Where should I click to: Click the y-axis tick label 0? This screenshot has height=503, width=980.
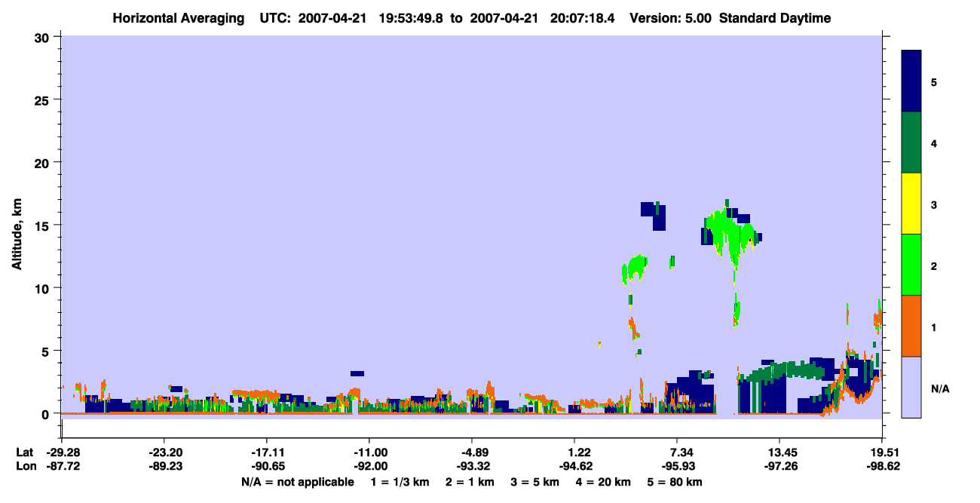pos(47,413)
